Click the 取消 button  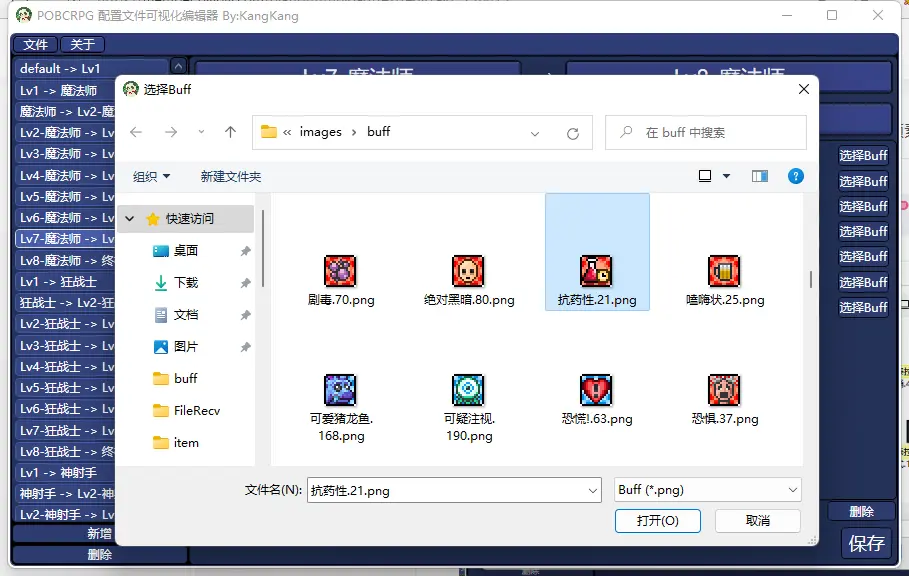coord(758,521)
